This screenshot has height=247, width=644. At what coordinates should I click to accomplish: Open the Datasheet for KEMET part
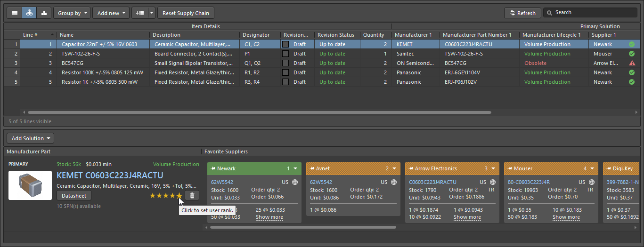pyautogui.click(x=73, y=195)
